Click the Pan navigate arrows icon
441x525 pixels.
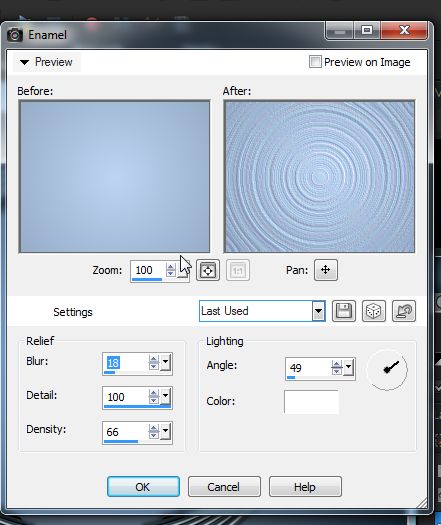coord(326,270)
